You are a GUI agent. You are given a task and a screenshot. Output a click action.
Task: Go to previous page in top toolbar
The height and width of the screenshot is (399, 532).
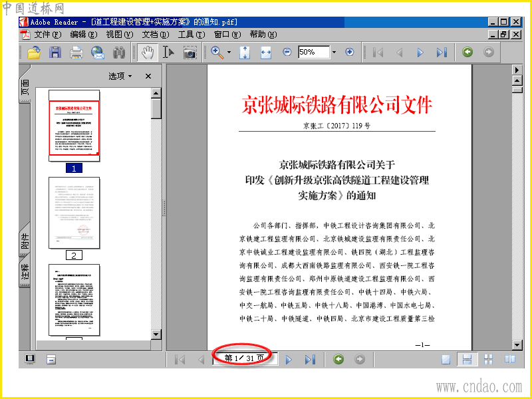pyautogui.click(x=400, y=53)
